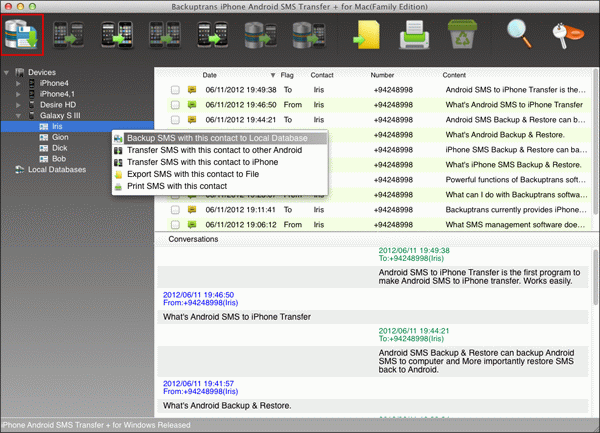Click the message list vertical scrollbar
The image size is (600, 433).
[596, 142]
